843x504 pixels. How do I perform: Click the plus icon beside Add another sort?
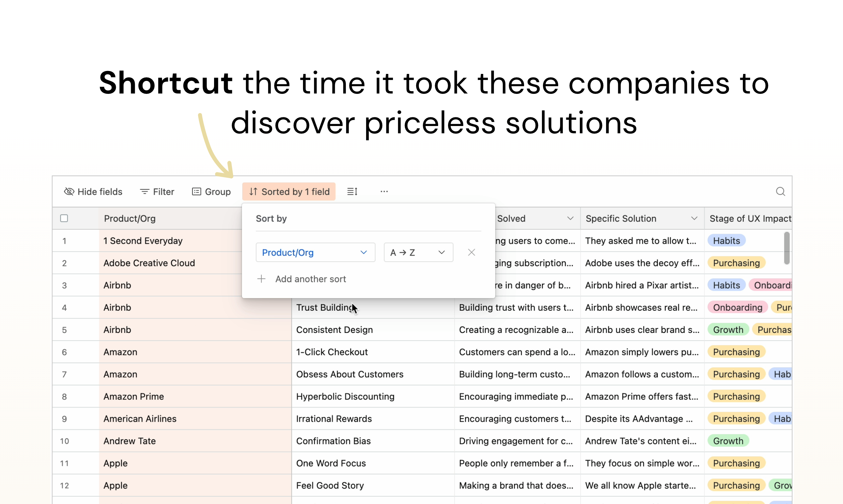click(261, 279)
